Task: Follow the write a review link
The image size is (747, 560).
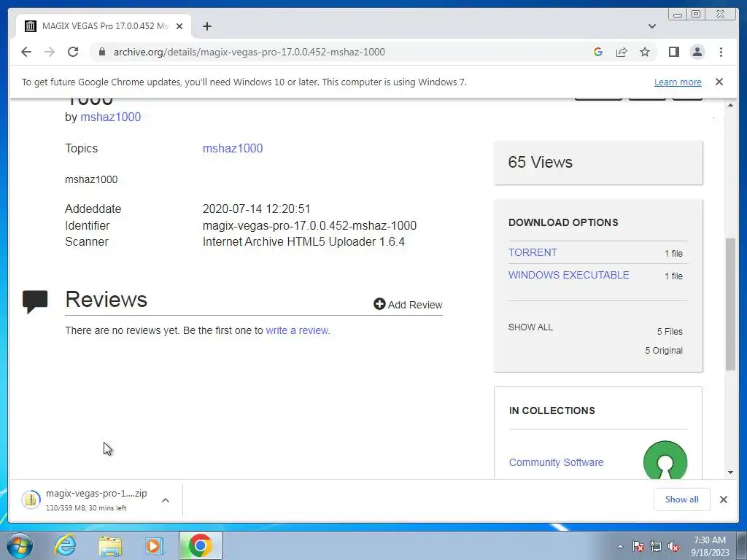Action: point(297,330)
